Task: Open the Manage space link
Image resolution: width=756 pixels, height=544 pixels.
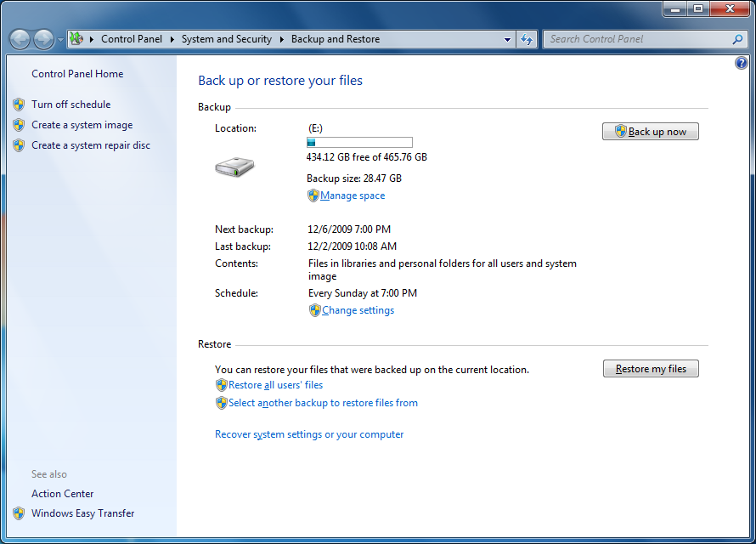Action: (352, 195)
